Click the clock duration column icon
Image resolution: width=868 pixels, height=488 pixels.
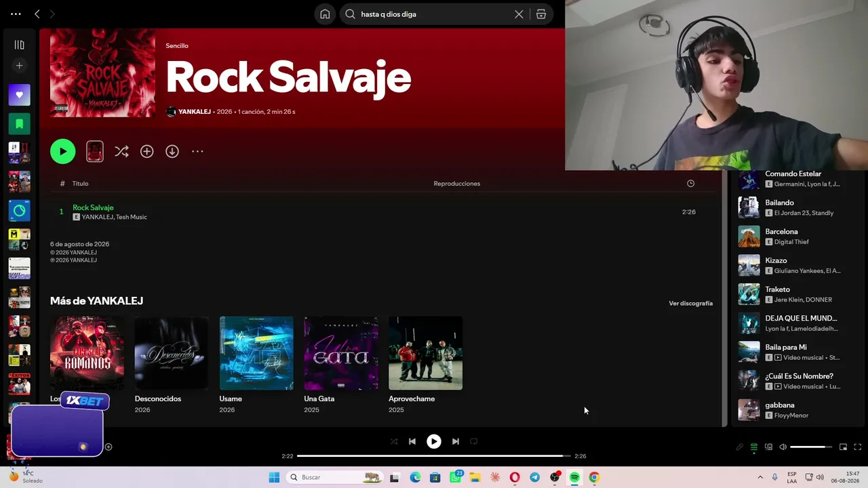(x=690, y=184)
